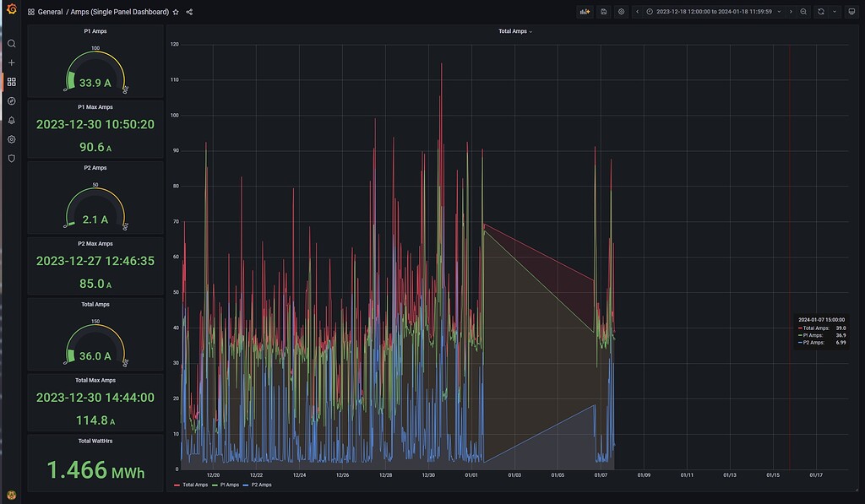
Task: Open the Explore compass icon in sidebar
Action: click(11, 100)
